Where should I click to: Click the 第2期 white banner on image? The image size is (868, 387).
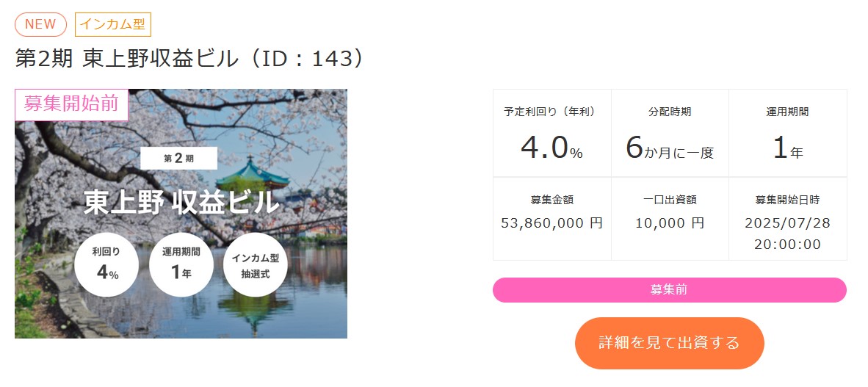178,158
